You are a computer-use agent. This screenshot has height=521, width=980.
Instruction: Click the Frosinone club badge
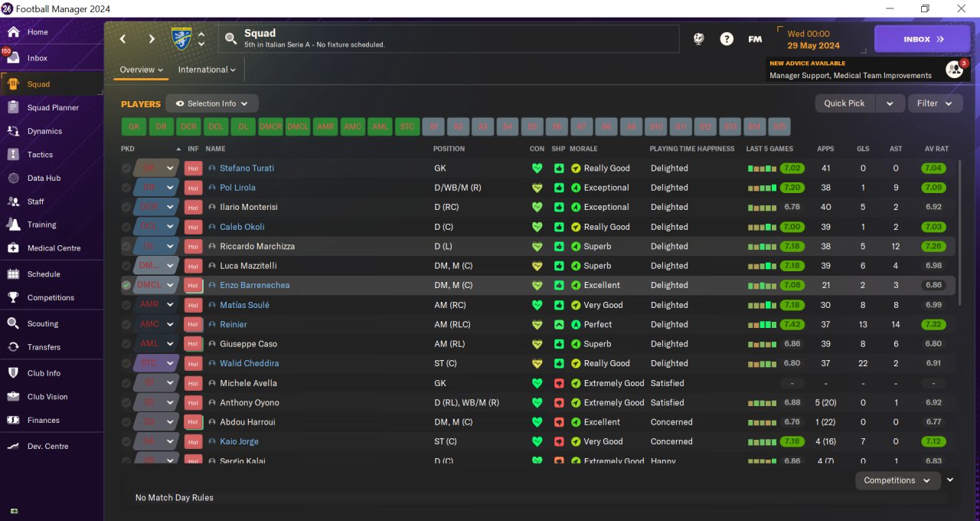coord(181,38)
